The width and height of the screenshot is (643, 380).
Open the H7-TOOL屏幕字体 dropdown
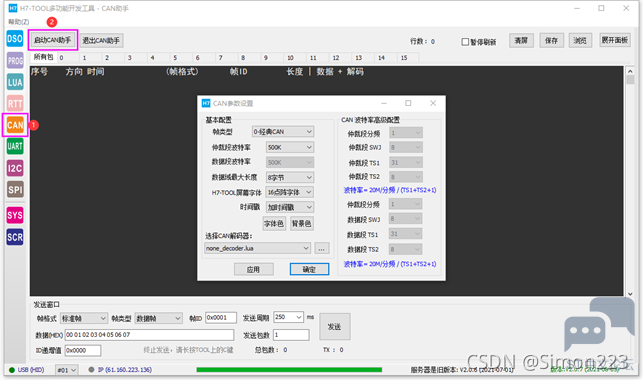[x=290, y=192]
